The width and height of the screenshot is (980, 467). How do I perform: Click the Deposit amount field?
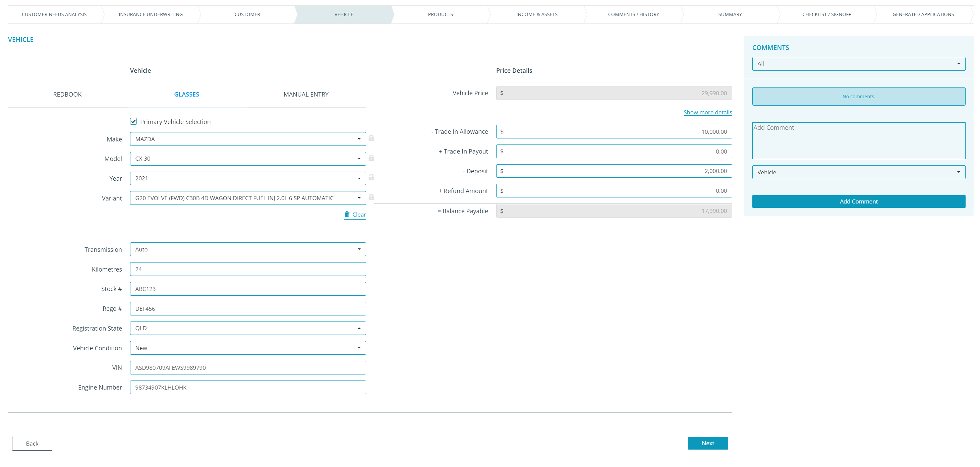(614, 171)
